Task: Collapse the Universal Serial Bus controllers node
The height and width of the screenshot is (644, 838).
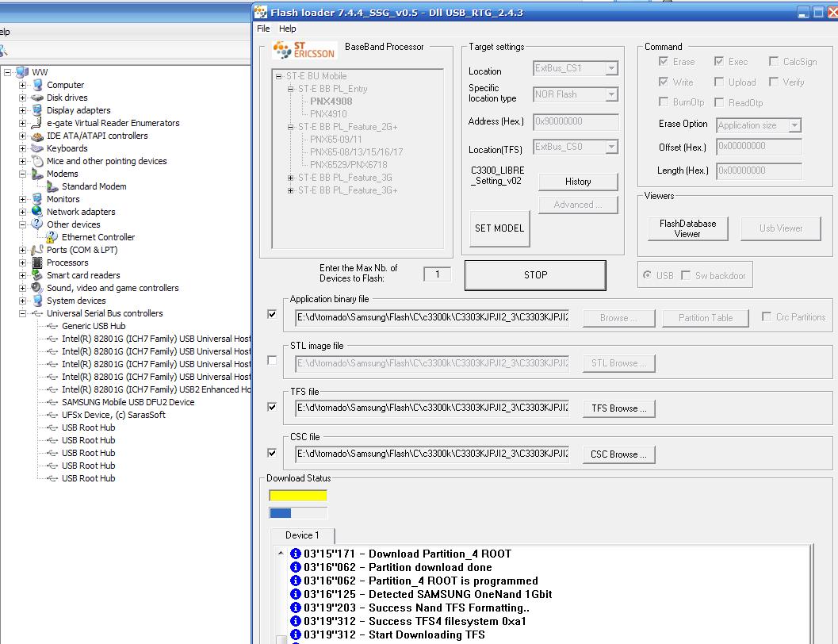Action: point(22,313)
